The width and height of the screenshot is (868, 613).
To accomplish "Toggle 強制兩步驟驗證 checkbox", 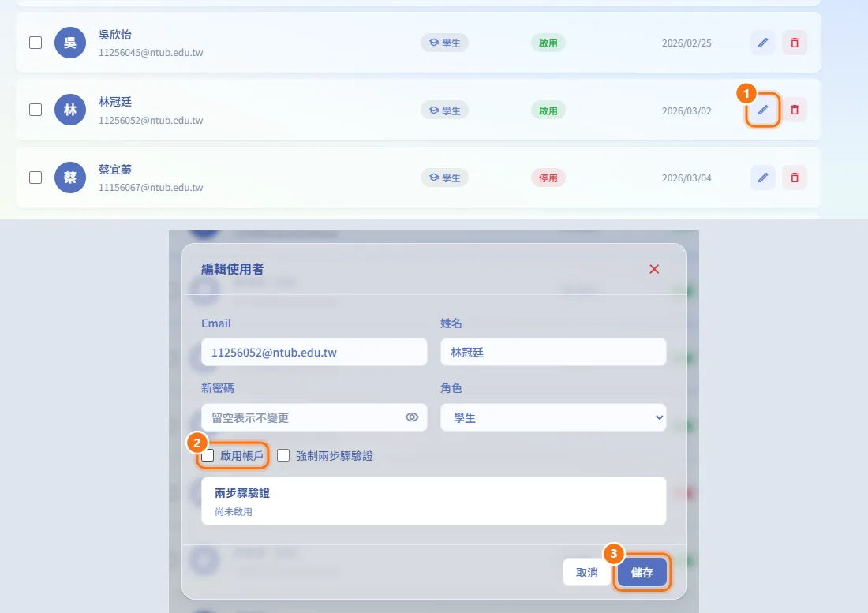I will point(283,455).
